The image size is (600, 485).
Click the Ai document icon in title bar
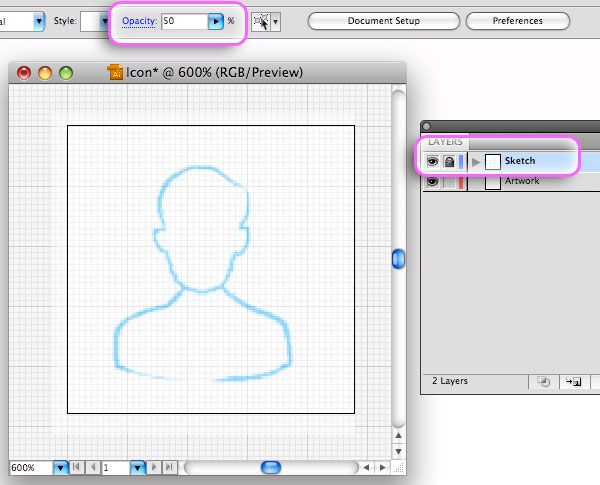(x=115, y=72)
